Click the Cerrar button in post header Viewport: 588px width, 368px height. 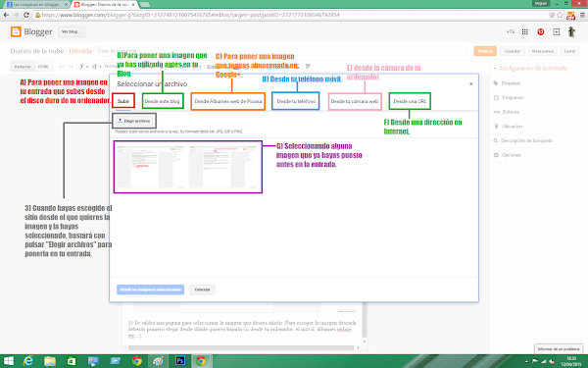569,51
